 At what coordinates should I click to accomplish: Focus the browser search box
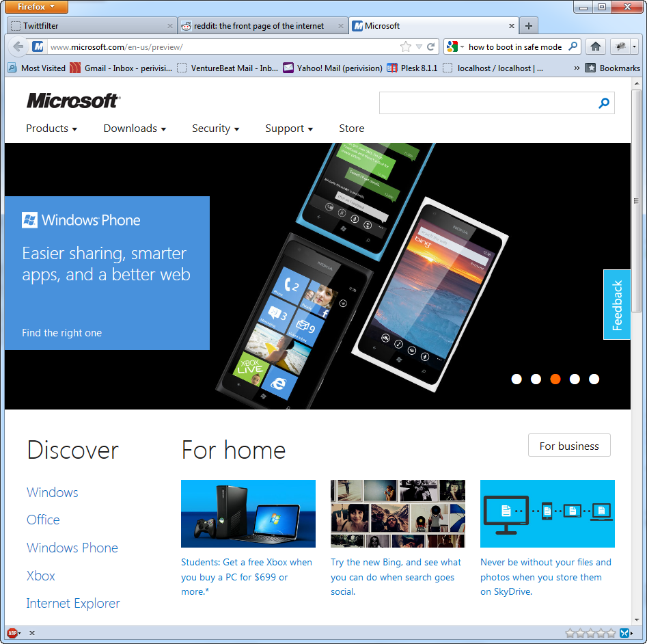[515, 47]
